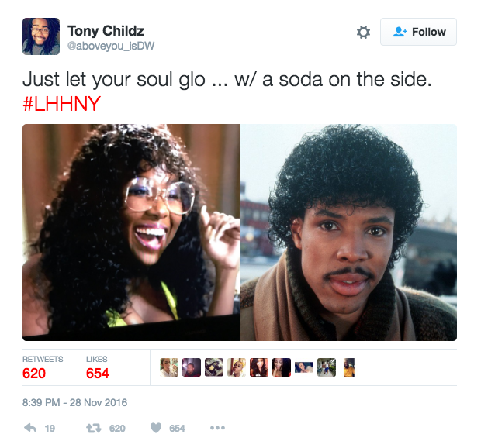This screenshot has width=481, height=448.
Task: Click the second liker avatar thumbnail
Action: tap(192, 367)
